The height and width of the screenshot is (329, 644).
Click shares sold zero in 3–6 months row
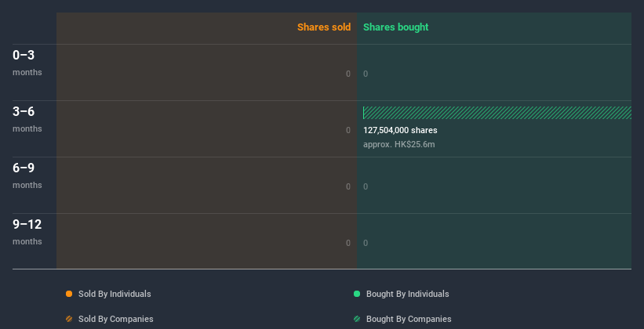tap(348, 130)
